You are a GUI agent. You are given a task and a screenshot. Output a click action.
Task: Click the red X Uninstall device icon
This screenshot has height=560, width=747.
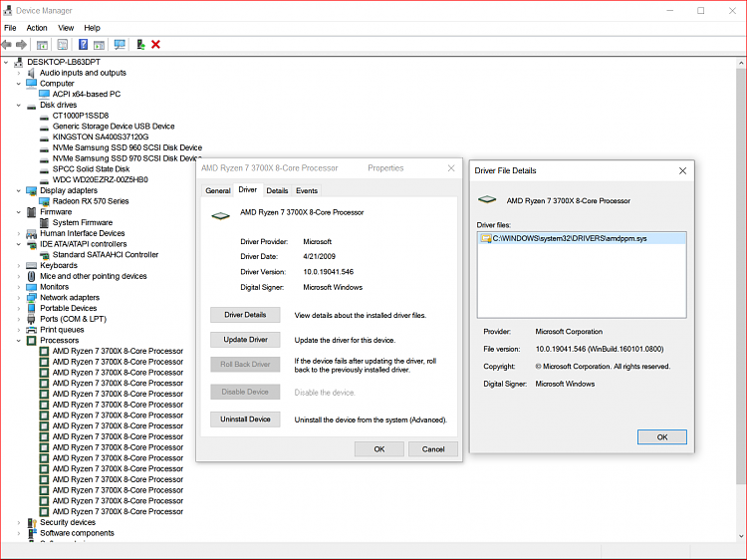click(155, 45)
